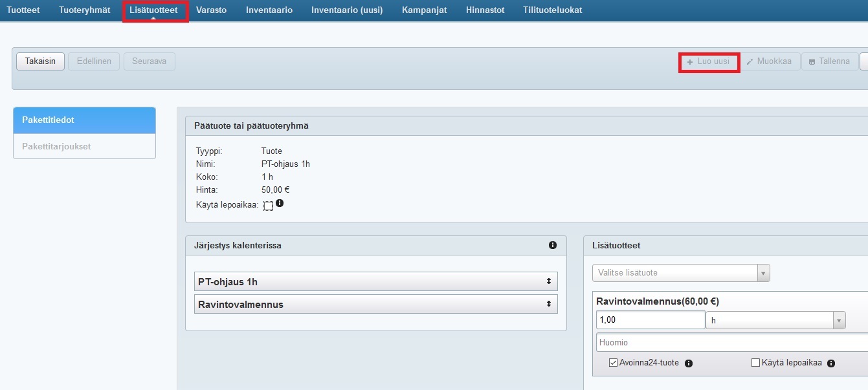This screenshot has width=868, height=390.
Task: Click info icon in Järjestys kalenterissa header
Action: pos(553,245)
